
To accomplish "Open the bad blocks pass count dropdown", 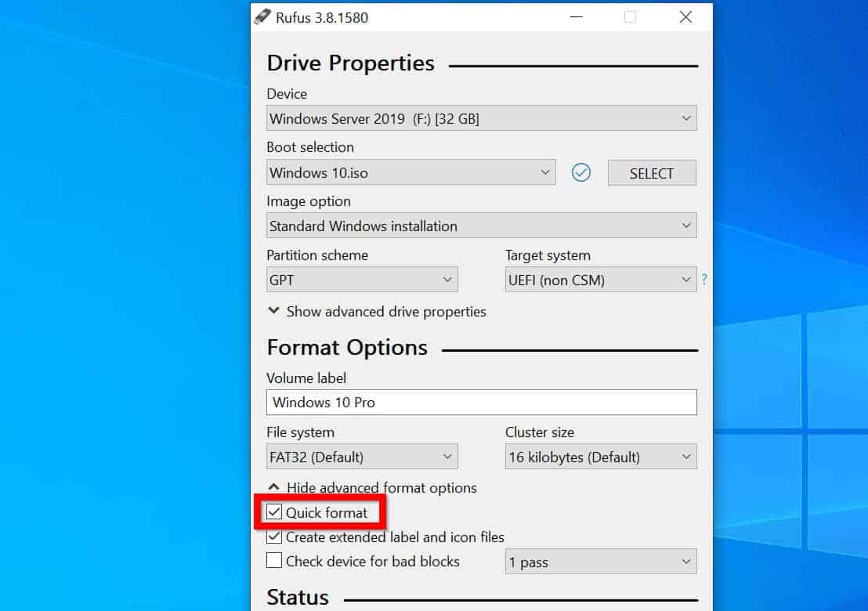I will (601, 562).
